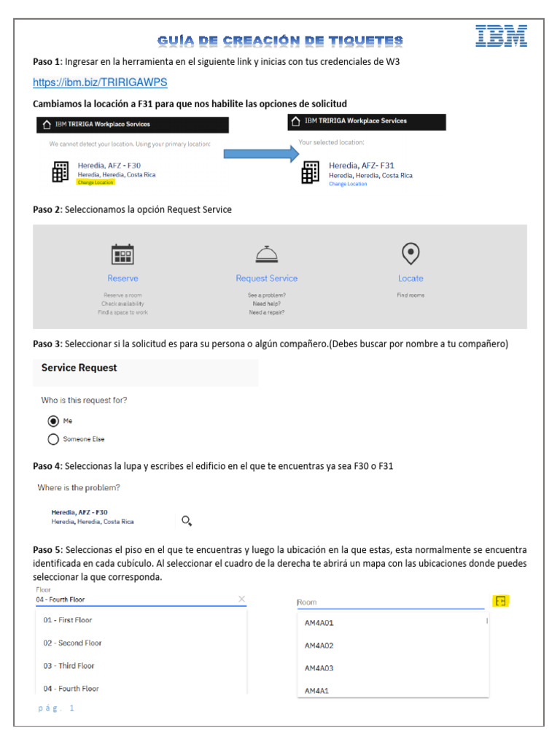Select the Someone Else radio button
The height and width of the screenshot is (747, 560).
click(53, 439)
